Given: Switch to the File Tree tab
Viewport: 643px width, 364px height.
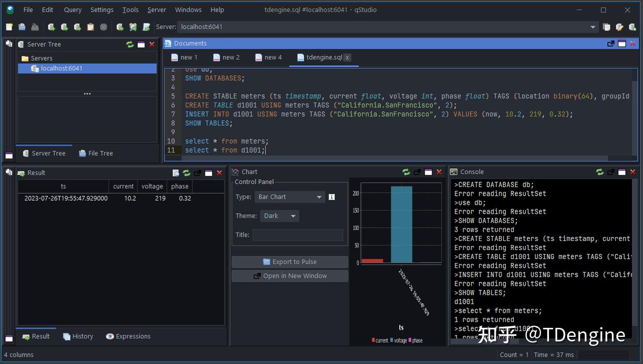Looking at the screenshot, I should [96, 153].
